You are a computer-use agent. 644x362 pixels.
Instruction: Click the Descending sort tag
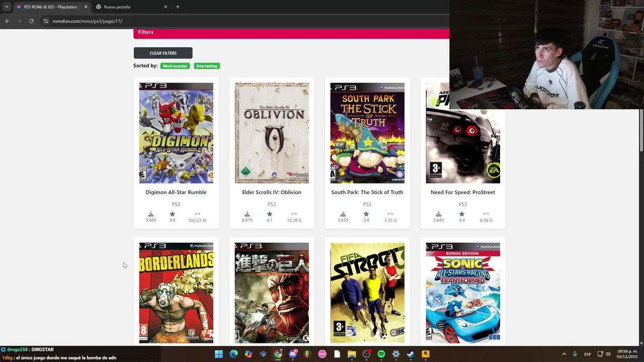point(207,66)
